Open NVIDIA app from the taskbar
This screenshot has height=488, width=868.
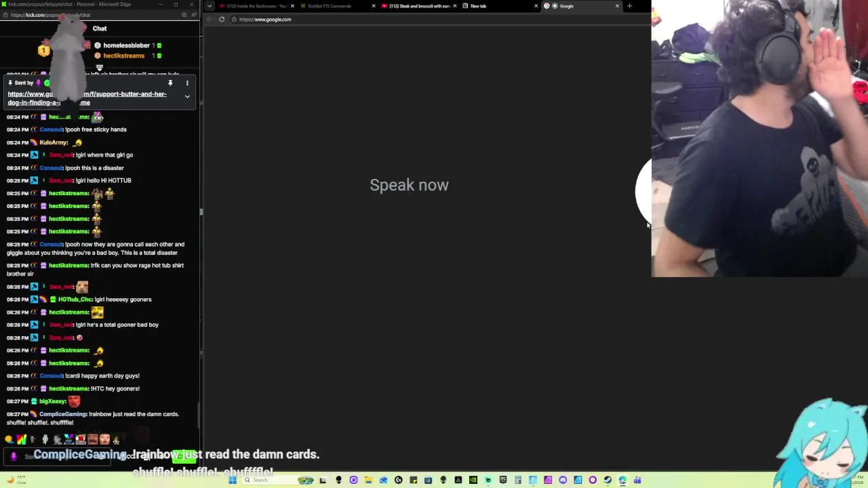coord(473,480)
